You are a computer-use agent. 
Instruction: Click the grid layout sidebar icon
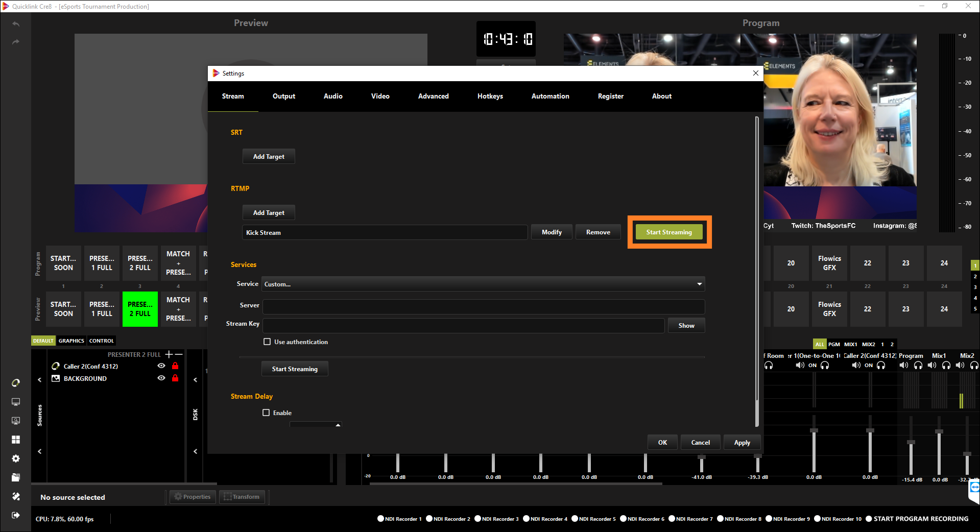[x=16, y=440]
